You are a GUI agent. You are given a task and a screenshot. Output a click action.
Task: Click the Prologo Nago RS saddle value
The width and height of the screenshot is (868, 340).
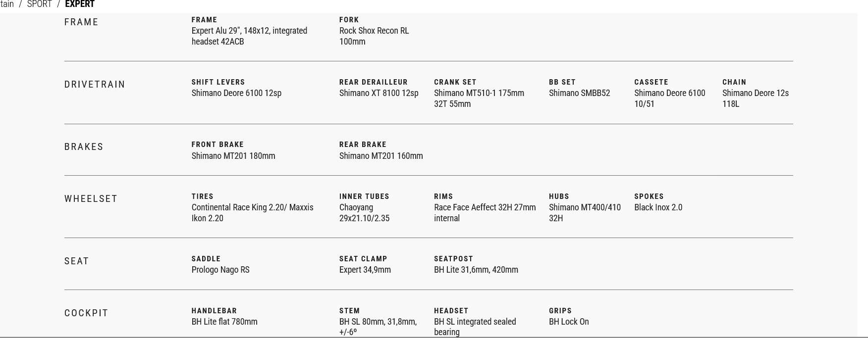point(220,270)
